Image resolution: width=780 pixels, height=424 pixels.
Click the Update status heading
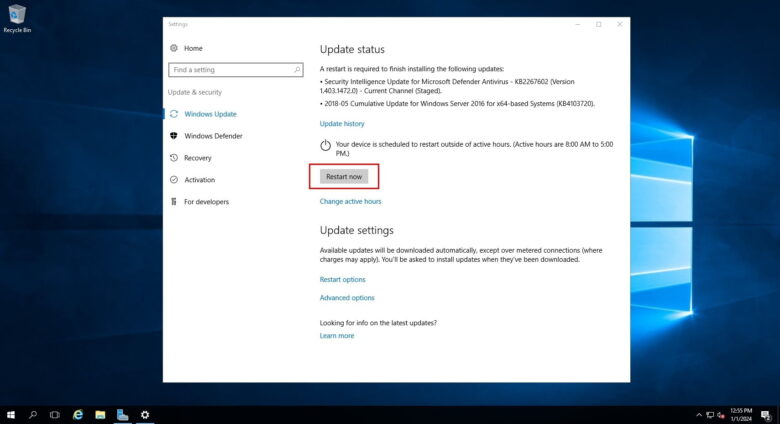352,49
